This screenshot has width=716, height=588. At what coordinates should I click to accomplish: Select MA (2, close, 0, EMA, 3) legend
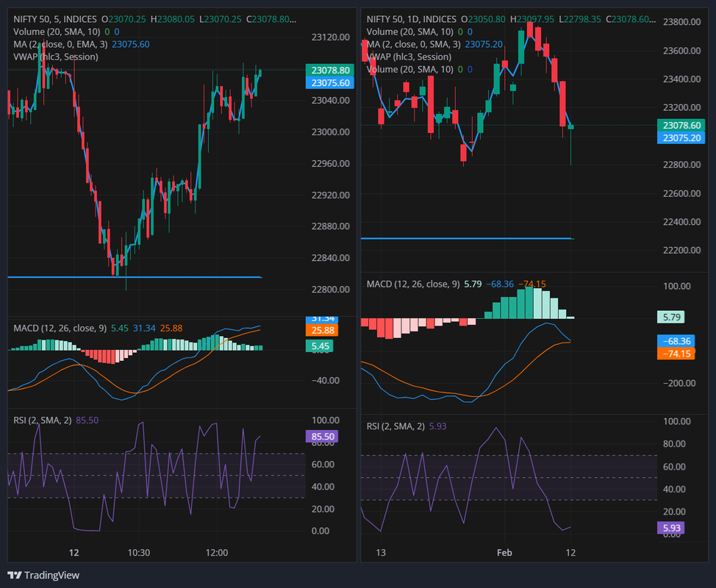[x=60, y=44]
